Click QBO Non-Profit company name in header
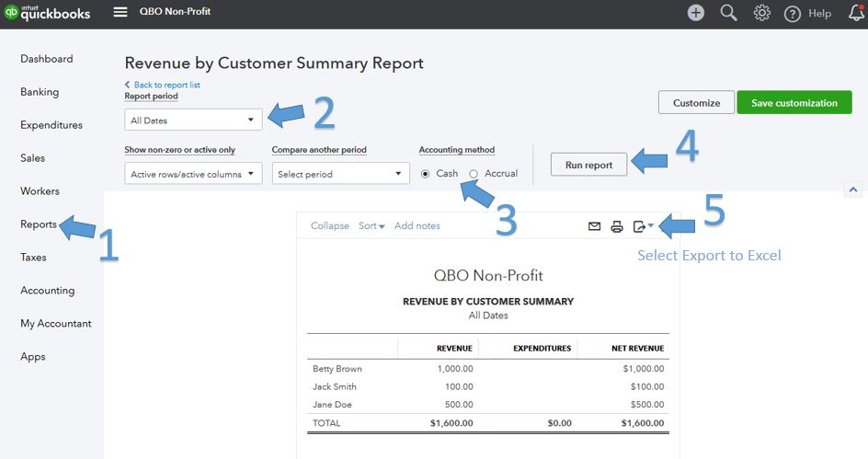 pos(175,11)
